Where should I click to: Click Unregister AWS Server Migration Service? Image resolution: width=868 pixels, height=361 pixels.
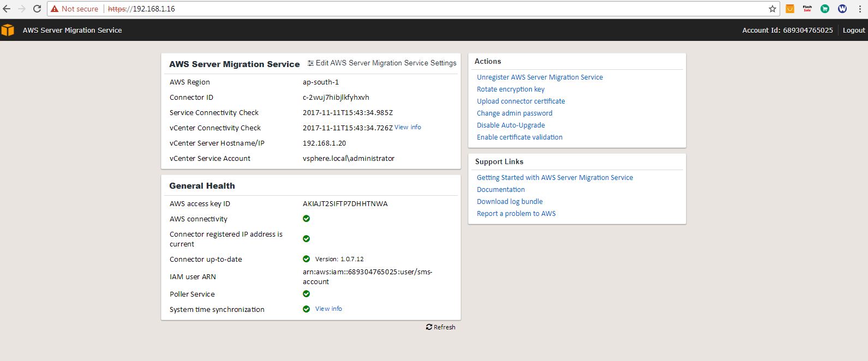pyautogui.click(x=540, y=77)
